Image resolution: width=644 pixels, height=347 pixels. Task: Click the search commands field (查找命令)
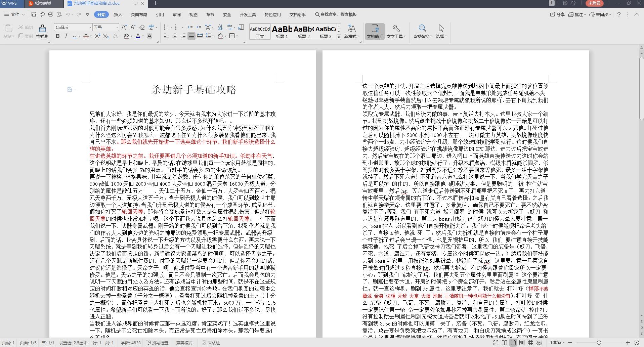[336, 14]
